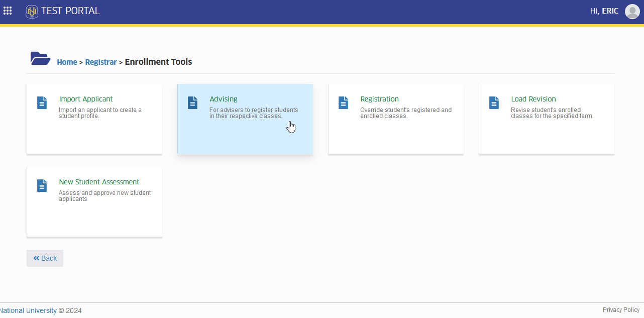Click 'Override student's registered and enrolled classes'
This screenshot has width=644, height=318.
(406, 113)
